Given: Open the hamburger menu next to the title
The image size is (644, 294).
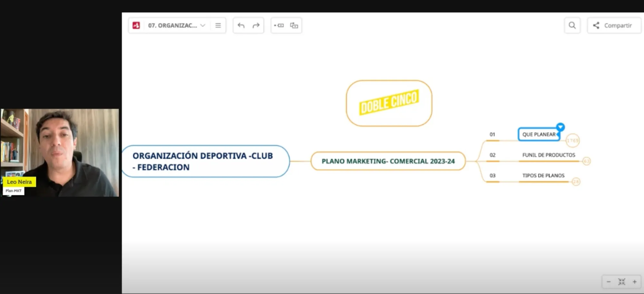Looking at the screenshot, I should (218, 25).
